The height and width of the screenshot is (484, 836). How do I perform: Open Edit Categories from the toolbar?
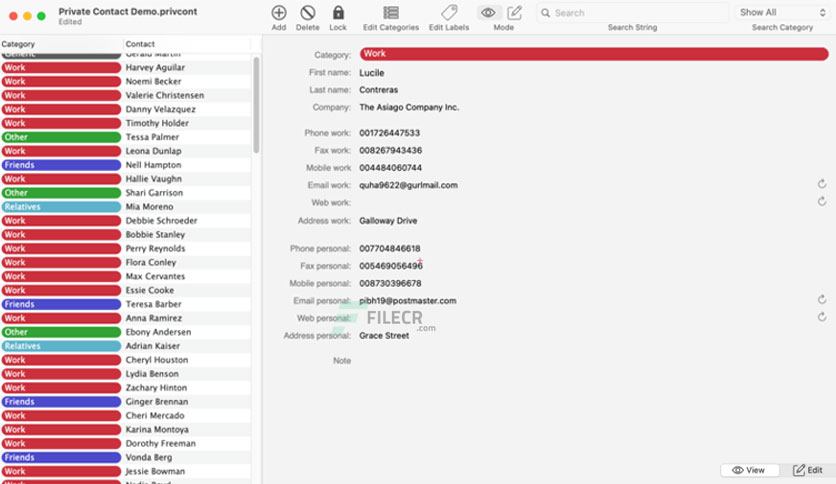click(391, 13)
